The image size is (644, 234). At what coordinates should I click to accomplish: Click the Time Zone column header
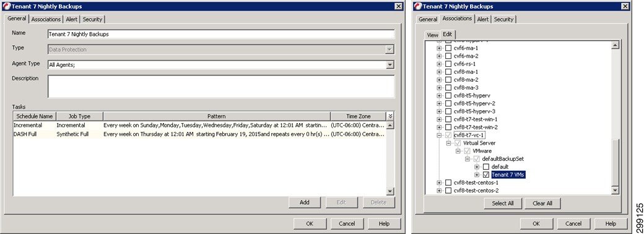[358, 116]
